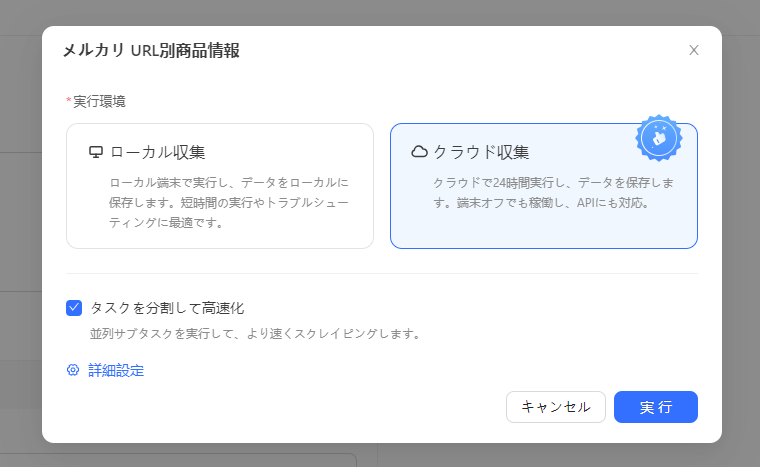This screenshot has height=467, width=760.
Task: Click the dialog title メルカリ URL別商品情報
Action: pyautogui.click(x=151, y=50)
